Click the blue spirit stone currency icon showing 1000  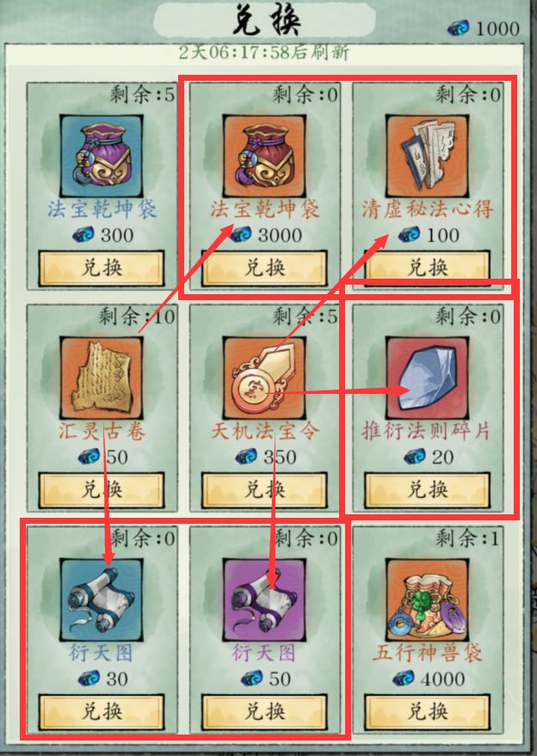click(458, 28)
